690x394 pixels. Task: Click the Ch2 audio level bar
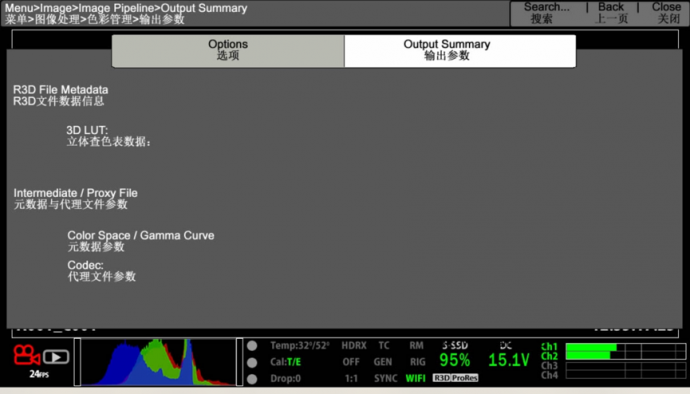(x=625, y=355)
